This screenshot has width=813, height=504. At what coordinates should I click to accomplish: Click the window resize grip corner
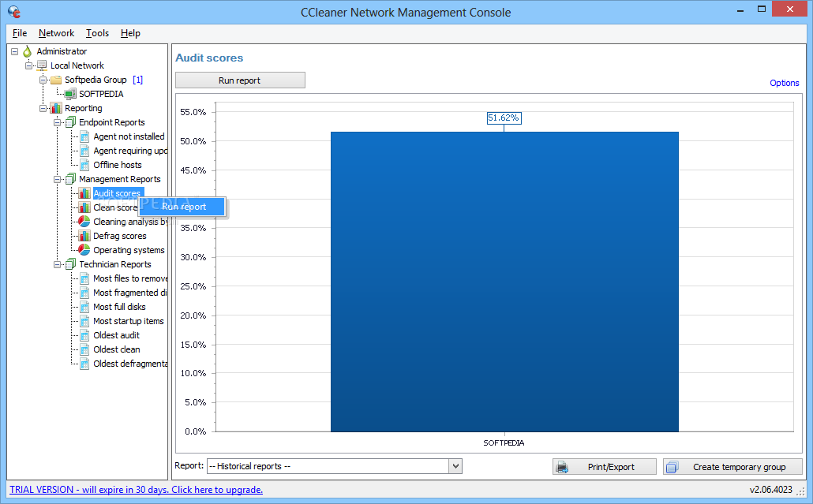(800, 491)
